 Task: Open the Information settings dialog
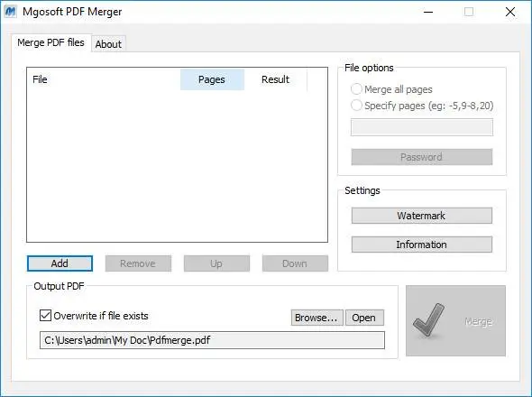point(422,245)
